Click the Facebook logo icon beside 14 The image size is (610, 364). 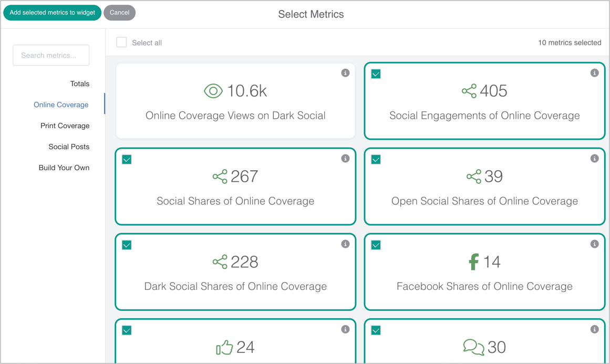(473, 262)
